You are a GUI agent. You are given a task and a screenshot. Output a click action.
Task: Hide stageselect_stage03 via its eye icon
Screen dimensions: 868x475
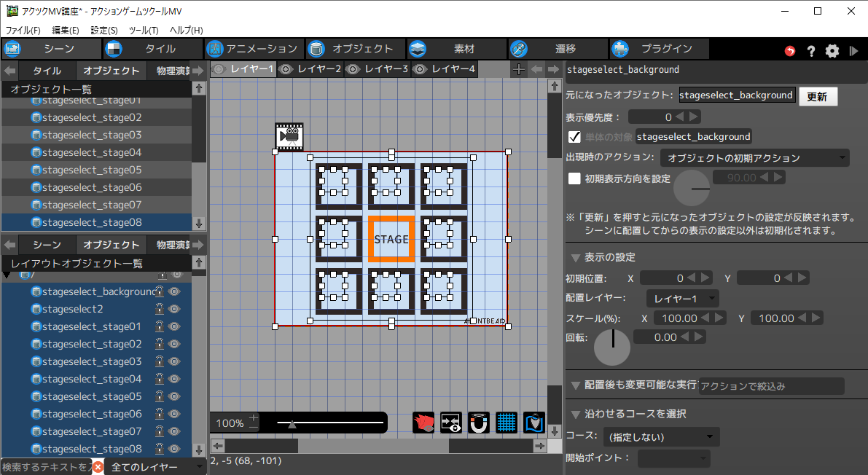click(174, 361)
